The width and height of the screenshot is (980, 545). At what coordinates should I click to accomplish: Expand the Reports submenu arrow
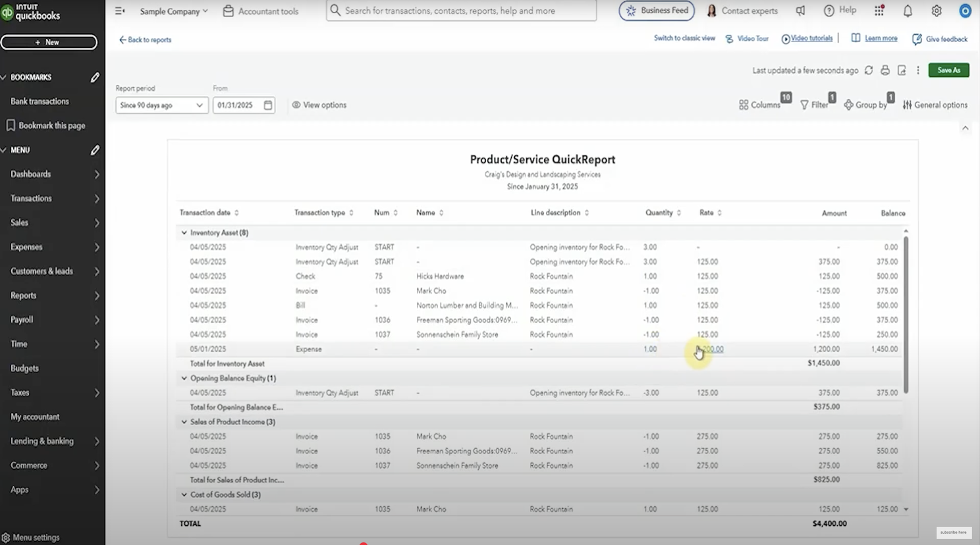97,296
